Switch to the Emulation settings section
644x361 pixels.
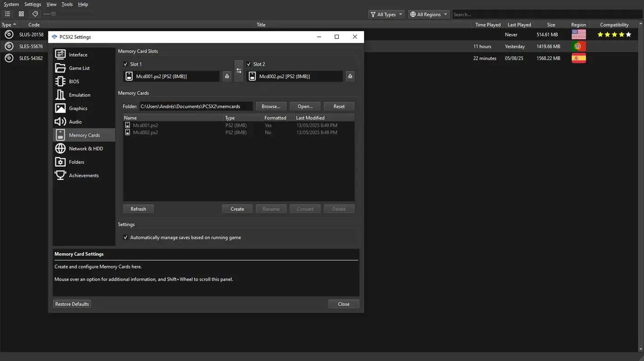click(x=79, y=95)
